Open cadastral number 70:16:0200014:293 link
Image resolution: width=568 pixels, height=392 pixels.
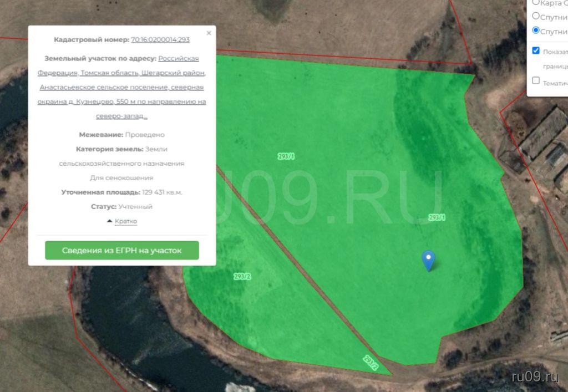pos(160,40)
